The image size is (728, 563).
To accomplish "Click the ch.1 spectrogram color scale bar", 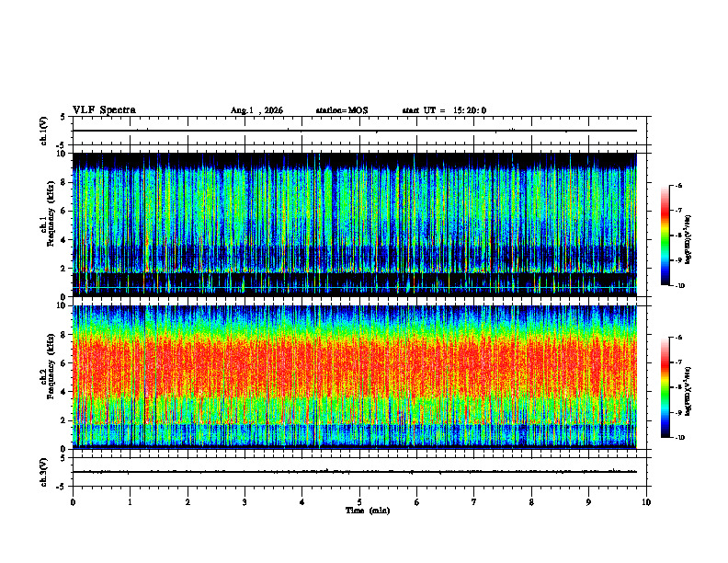I will click(665, 236).
